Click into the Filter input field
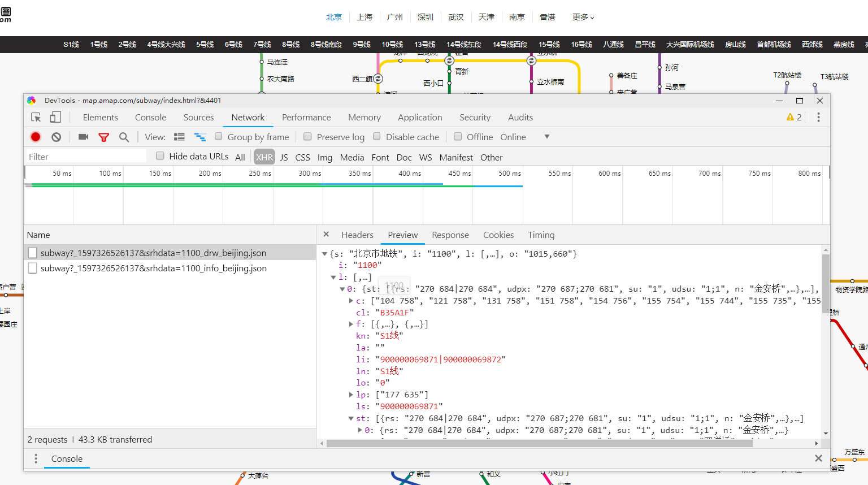Viewport: 868px width, 485px height. click(86, 157)
